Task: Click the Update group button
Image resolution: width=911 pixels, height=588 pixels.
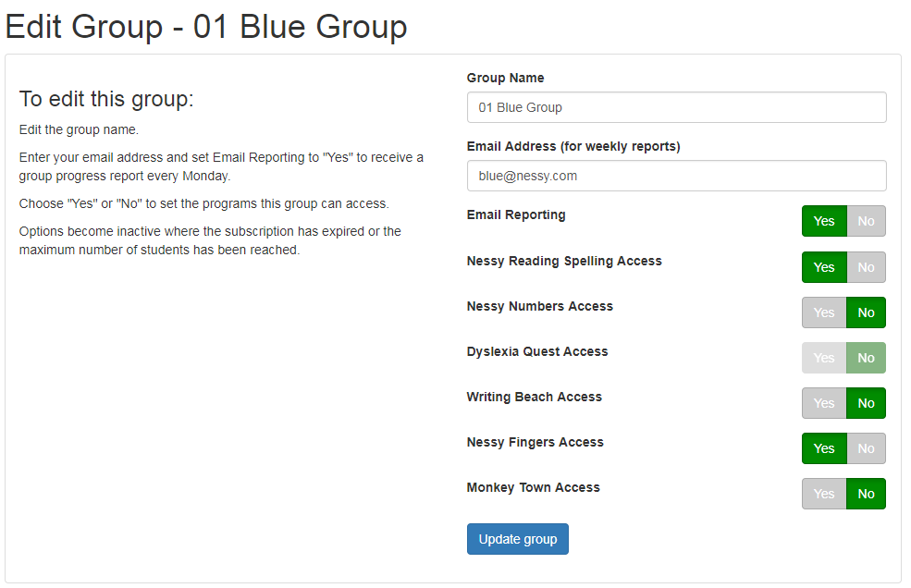Action: coord(518,539)
